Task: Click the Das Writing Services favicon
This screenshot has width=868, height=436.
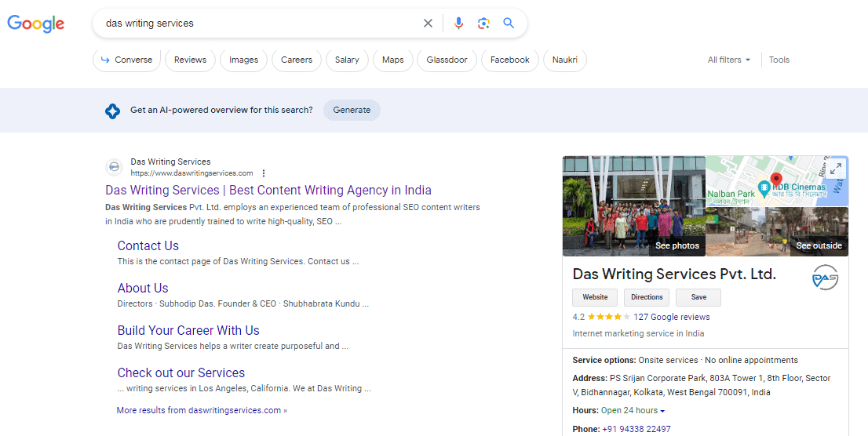Action: [x=114, y=167]
